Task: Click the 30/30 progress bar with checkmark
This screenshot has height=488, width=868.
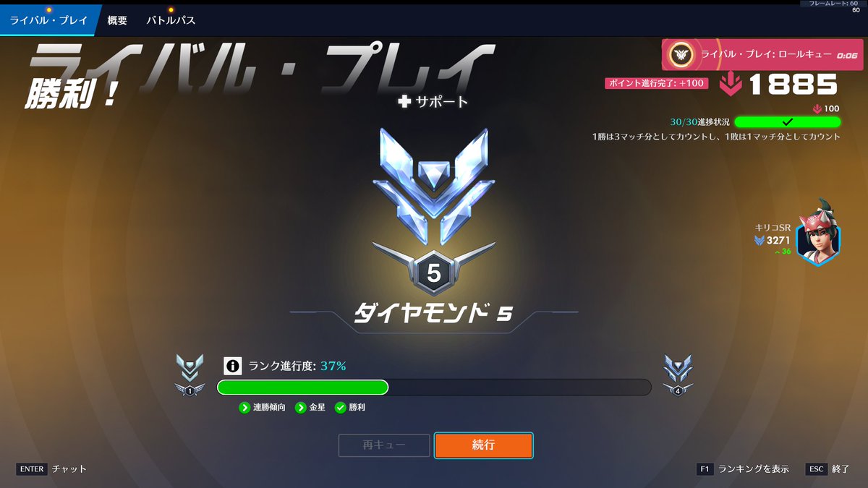Action: coord(787,121)
